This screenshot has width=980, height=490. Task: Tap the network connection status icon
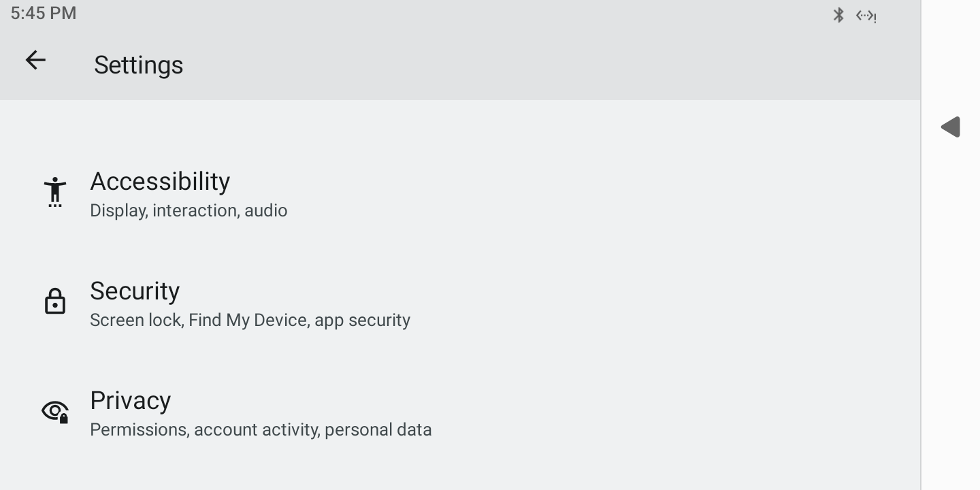coord(866,16)
